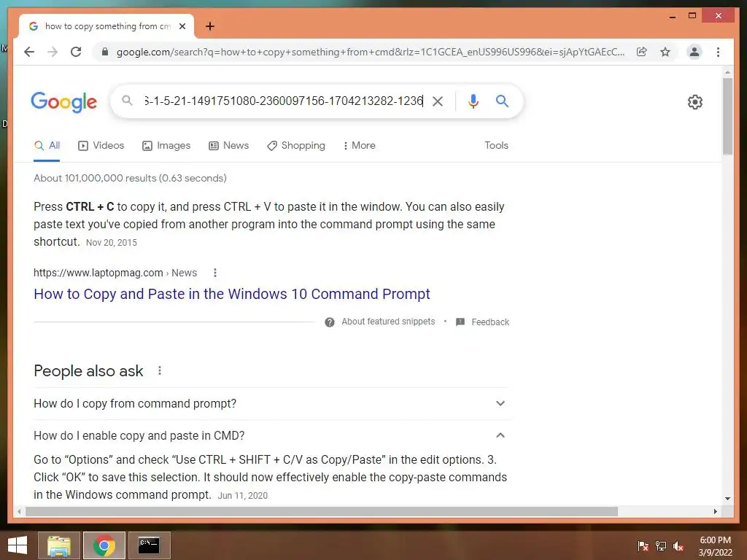The image size is (747, 560).
Task: Click the https://www.laptopmag.com › News URL
Action: coord(115,273)
